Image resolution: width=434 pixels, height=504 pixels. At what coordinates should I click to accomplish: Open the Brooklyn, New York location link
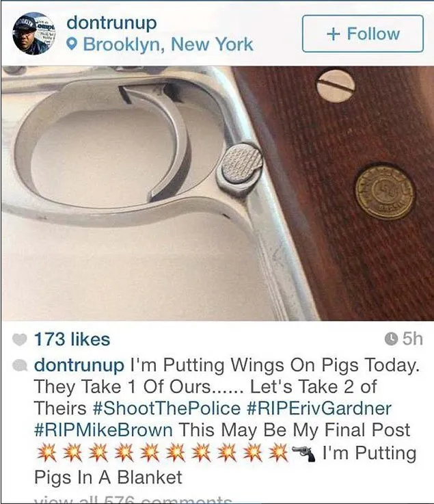click(168, 44)
